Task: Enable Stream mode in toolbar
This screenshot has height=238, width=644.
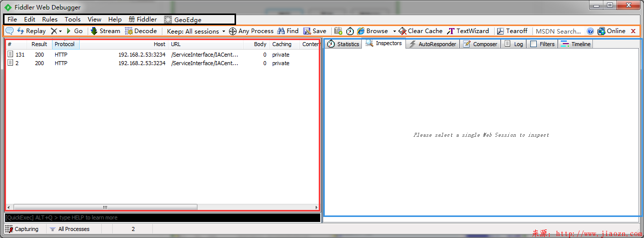Action: point(105,31)
